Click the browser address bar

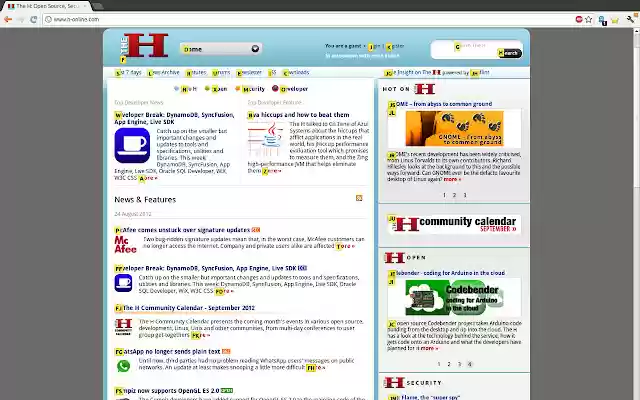point(310,19)
